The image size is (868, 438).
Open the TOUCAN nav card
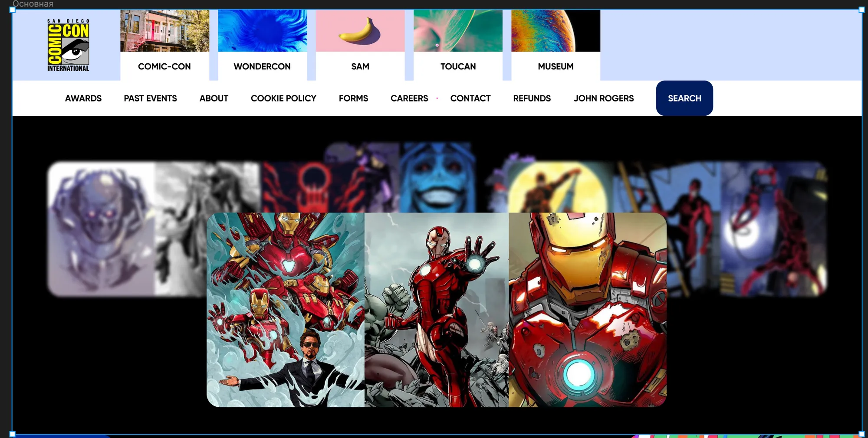point(458,45)
